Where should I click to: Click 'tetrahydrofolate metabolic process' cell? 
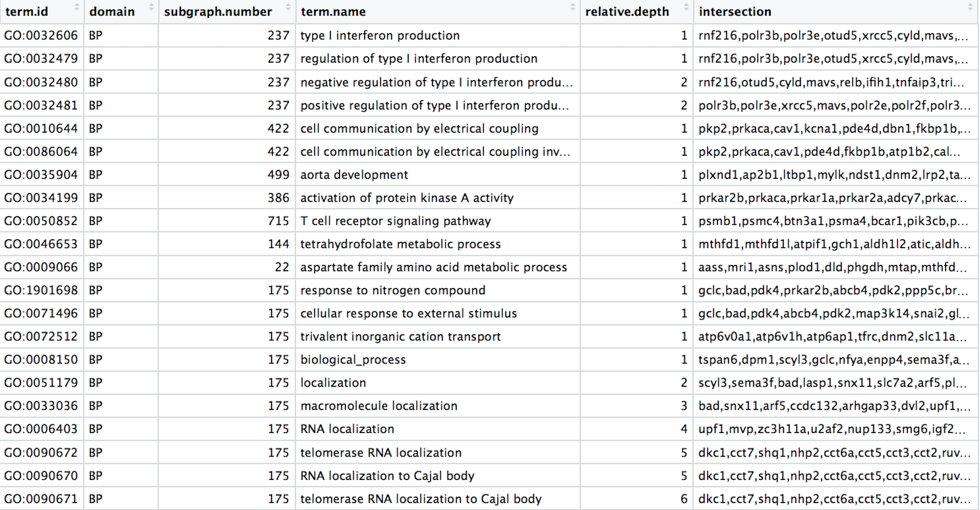[438, 244]
